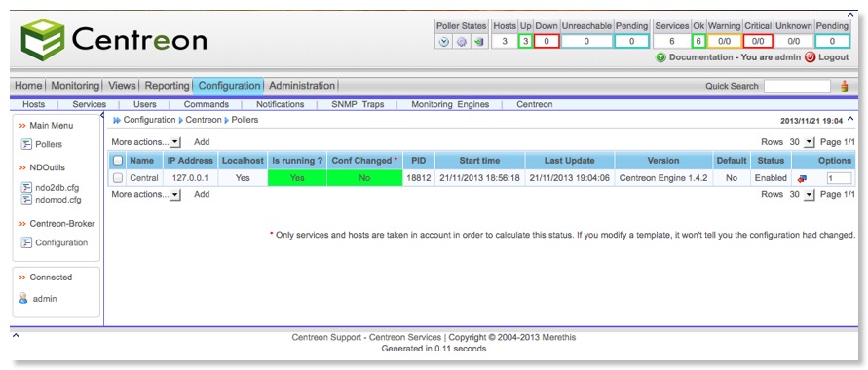This screenshot has height=370, width=868.
Task: Click the Centreon logo
Action: (x=114, y=40)
